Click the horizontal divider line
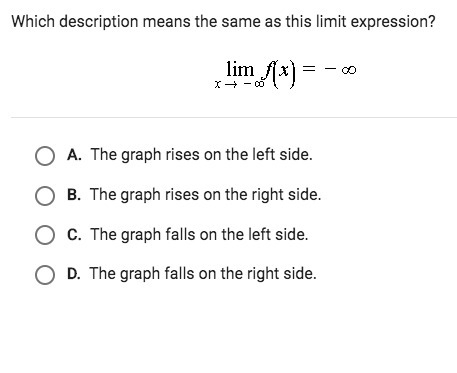Image resolution: width=457 pixels, height=373 pixels. (x=234, y=117)
